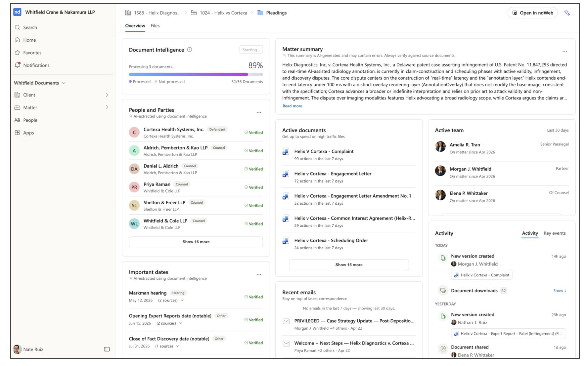Expand Whitfield Documents dropdown
Image resolution: width=588 pixels, height=366 pixels.
click(x=64, y=83)
